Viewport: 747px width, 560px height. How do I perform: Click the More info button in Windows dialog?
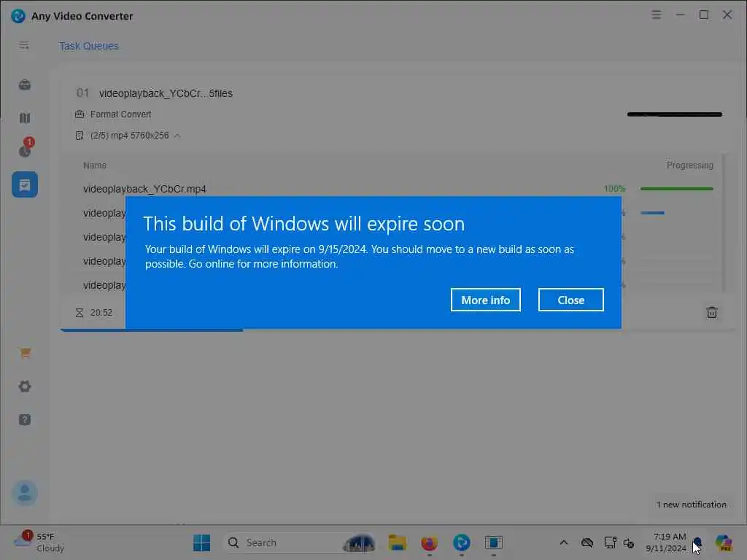(x=485, y=300)
